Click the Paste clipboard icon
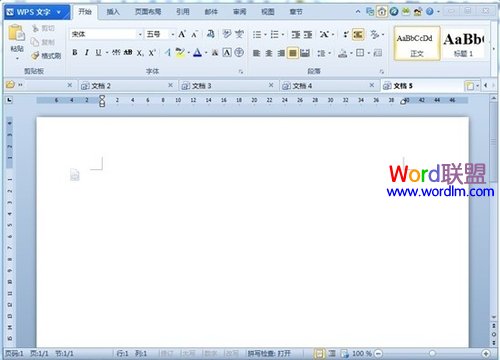 pyautogui.click(x=17, y=34)
